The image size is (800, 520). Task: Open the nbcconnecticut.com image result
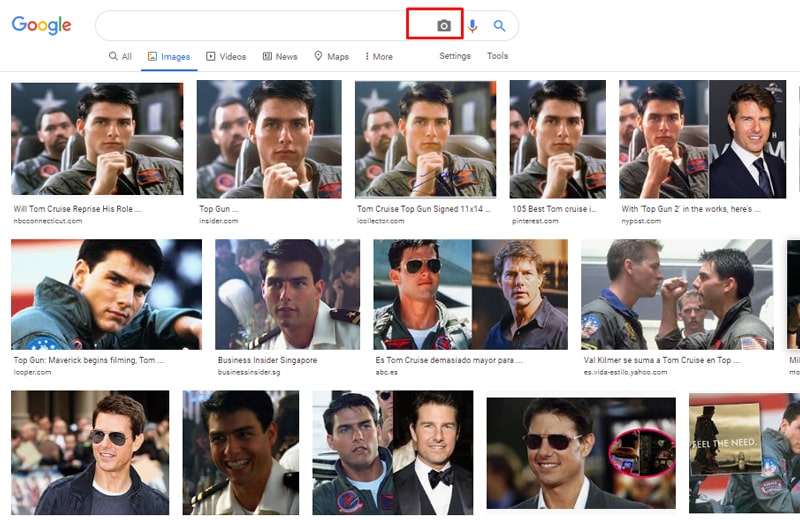[97, 138]
